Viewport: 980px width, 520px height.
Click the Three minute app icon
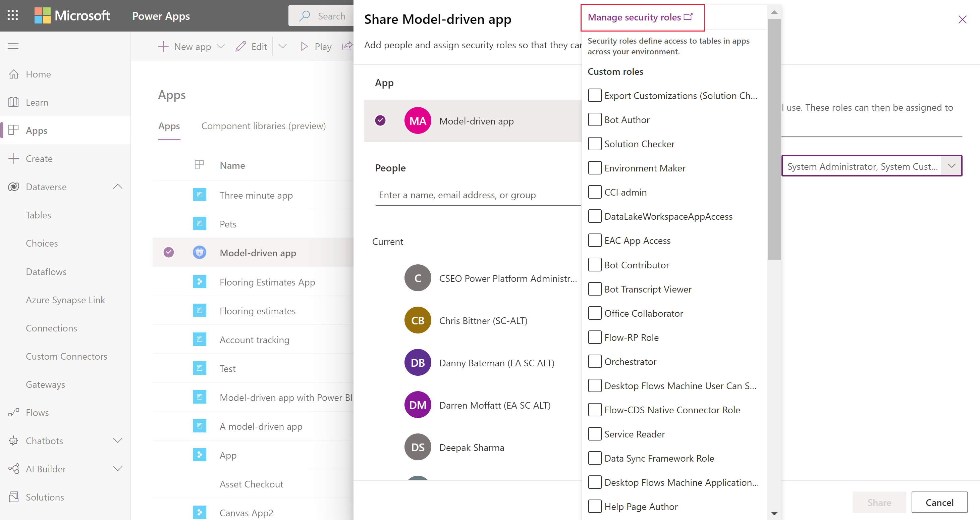[199, 195]
